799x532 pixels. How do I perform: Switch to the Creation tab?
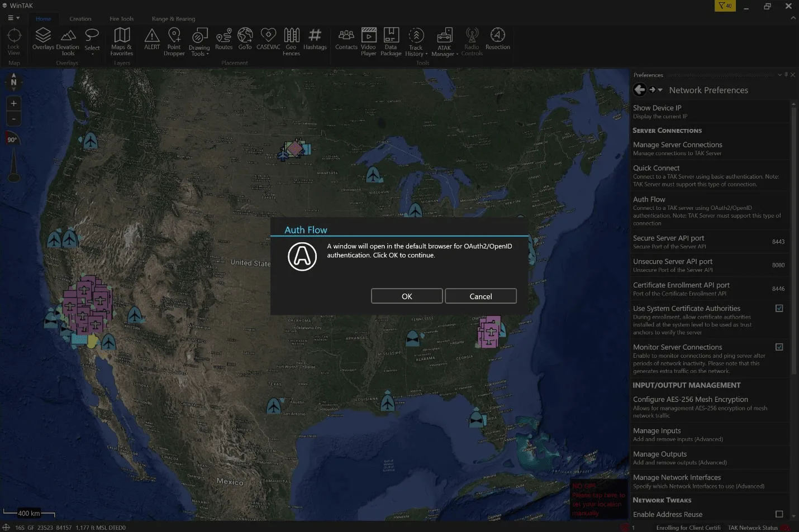80,18
